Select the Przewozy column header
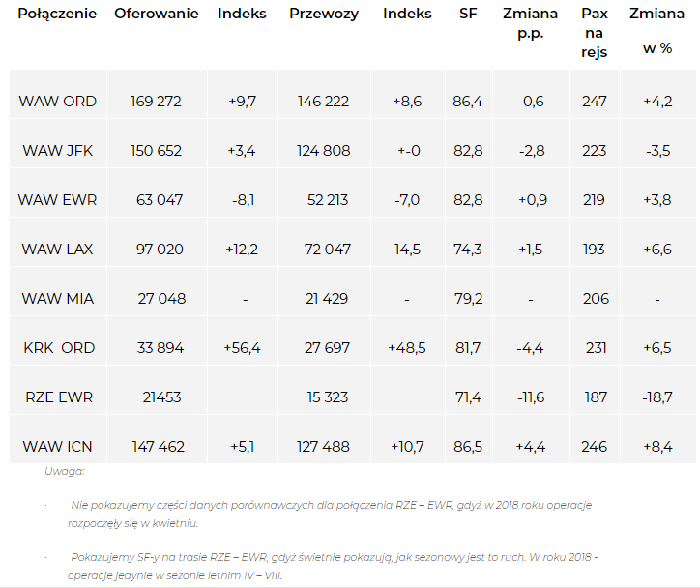Viewport: 700px width, 588px height. pyautogui.click(x=324, y=14)
